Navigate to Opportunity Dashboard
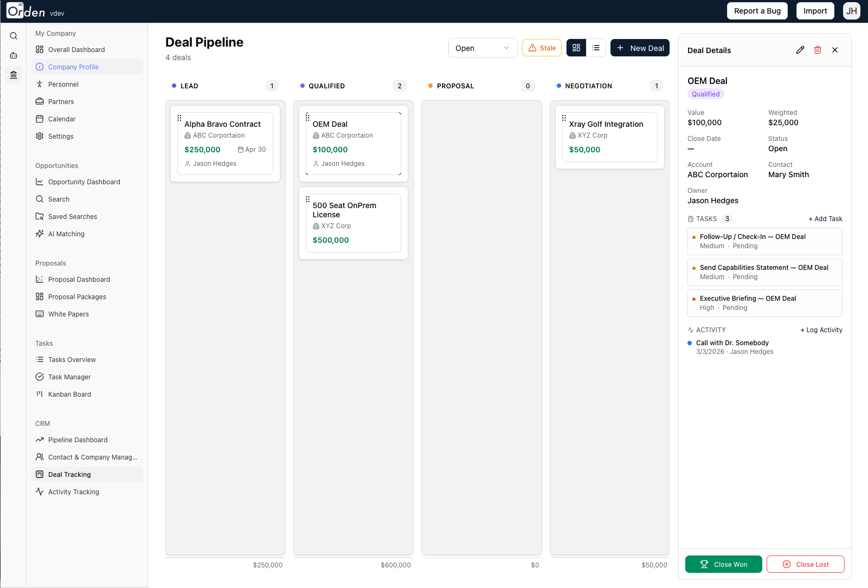The width and height of the screenshot is (868, 588). tap(84, 182)
